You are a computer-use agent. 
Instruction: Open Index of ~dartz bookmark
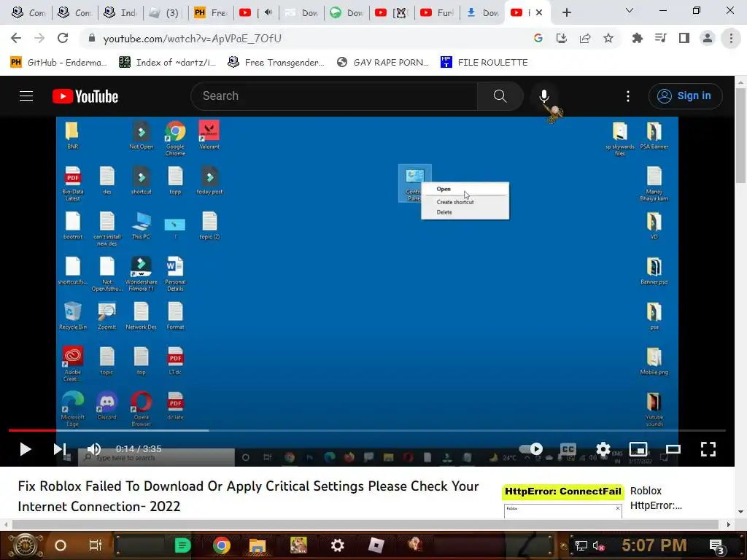pos(167,63)
